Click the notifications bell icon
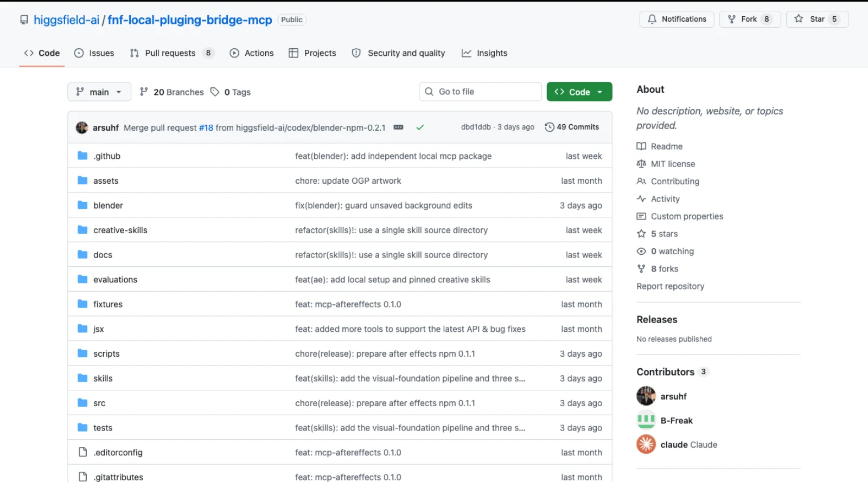 (x=652, y=19)
